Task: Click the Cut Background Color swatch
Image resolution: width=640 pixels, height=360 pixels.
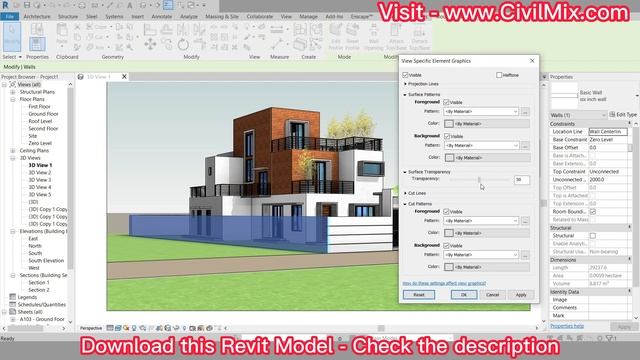Action: tap(449, 267)
